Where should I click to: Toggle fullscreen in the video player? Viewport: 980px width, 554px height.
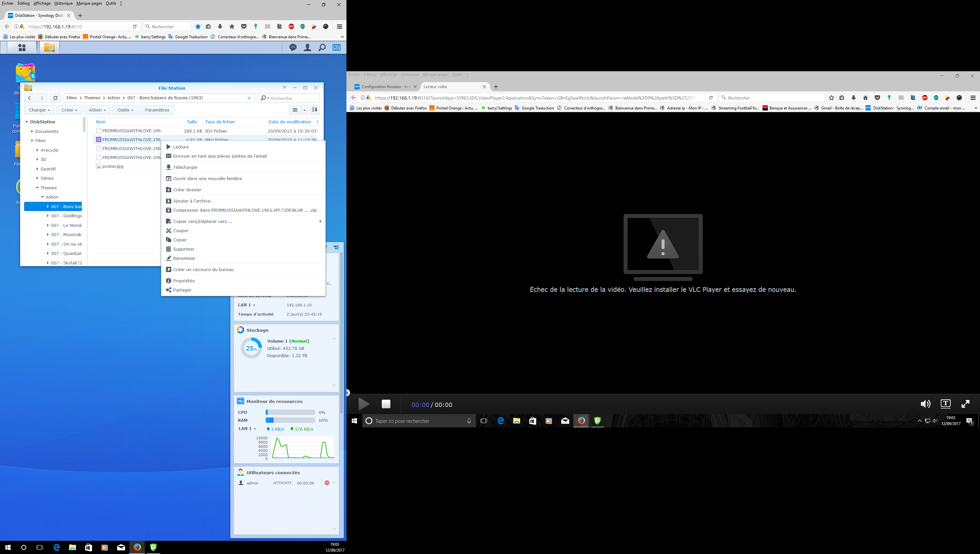[x=965, y=404]
